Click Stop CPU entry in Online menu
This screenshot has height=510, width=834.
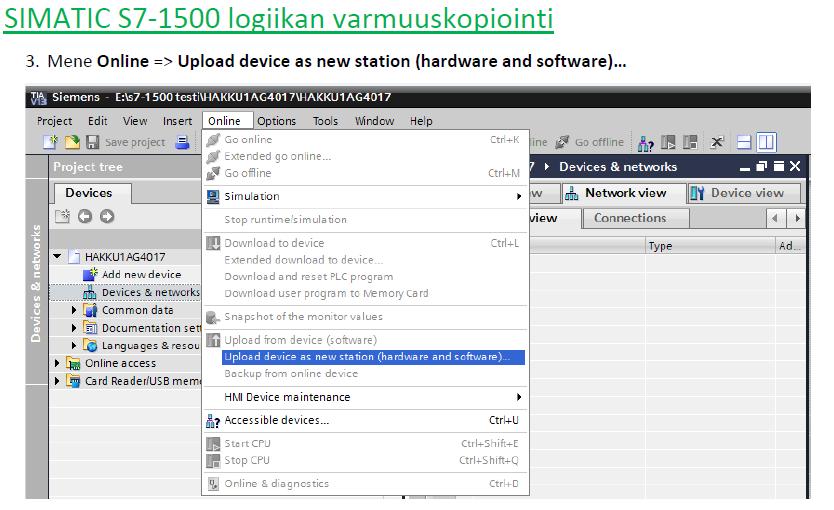(x=365, y=460)
